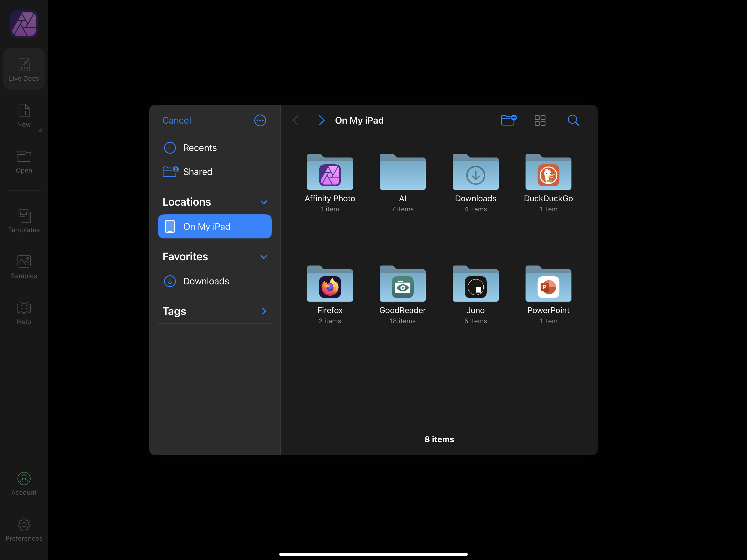Go back in folder history

(x=296, y=121)
